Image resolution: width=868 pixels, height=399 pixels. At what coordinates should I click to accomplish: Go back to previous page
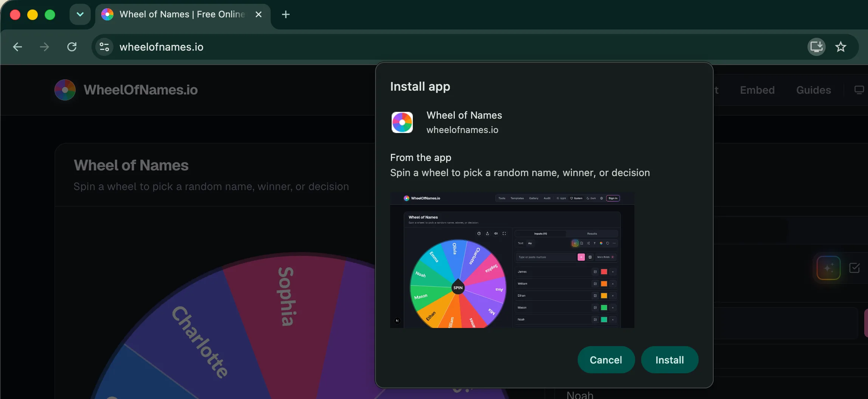(x=17, y=47)
